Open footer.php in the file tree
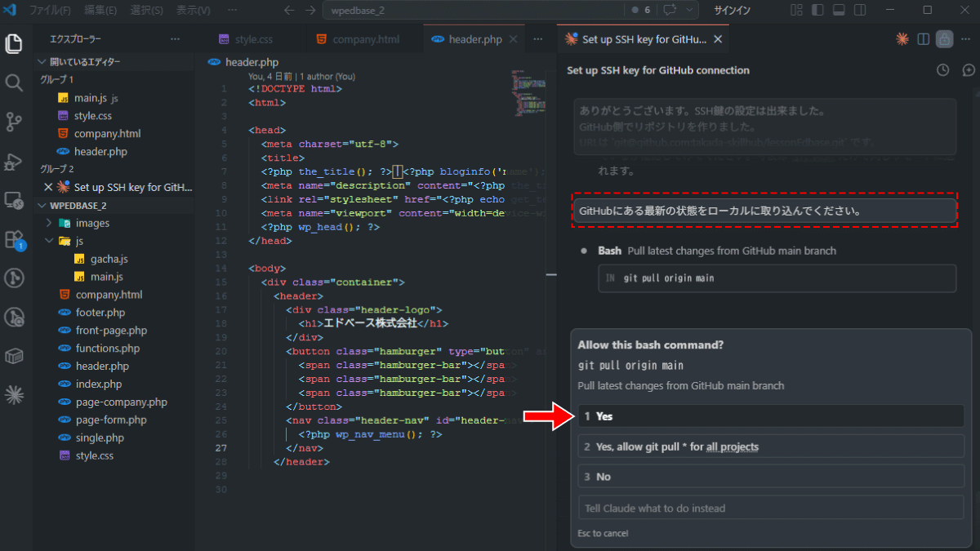This screenshot has width=980, height=551. click(x=100, y=313)
